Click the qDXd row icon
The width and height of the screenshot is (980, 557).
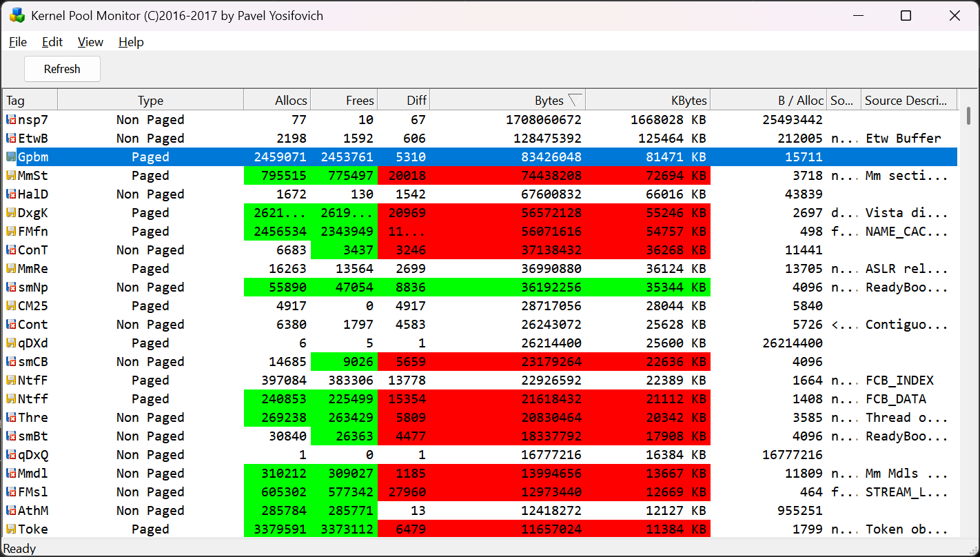click(x=11, y=343)
